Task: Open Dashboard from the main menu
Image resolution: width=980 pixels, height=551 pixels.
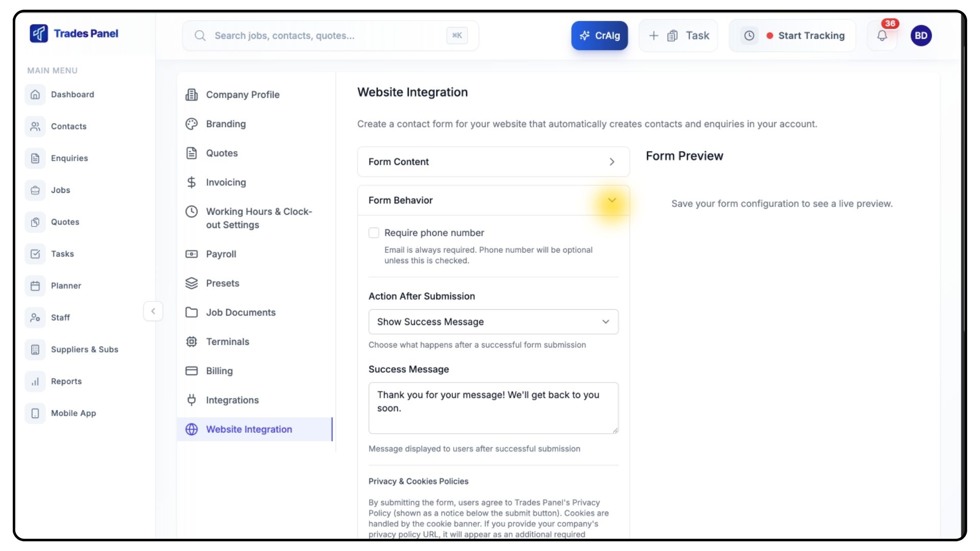Action: tap(72, 94)
